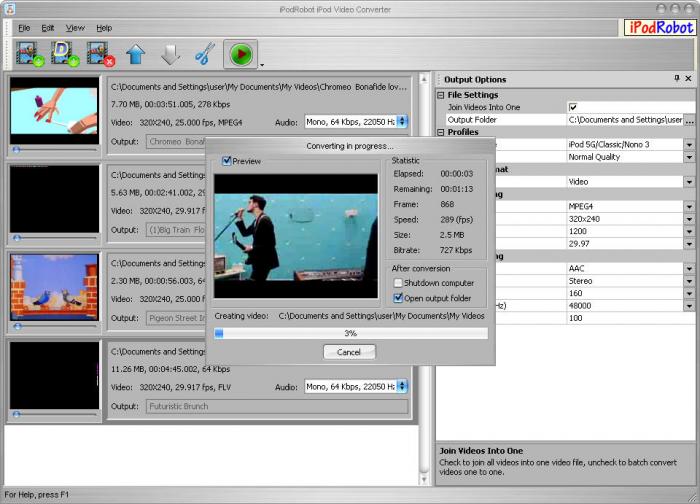
Task: Open the Stereo channels dropdown
Action: [x=689, y=281]
